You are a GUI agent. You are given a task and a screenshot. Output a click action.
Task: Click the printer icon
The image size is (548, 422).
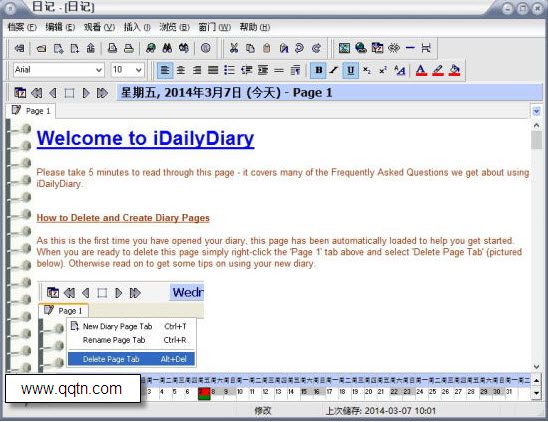pyautogui.click(x=129, y=48)
